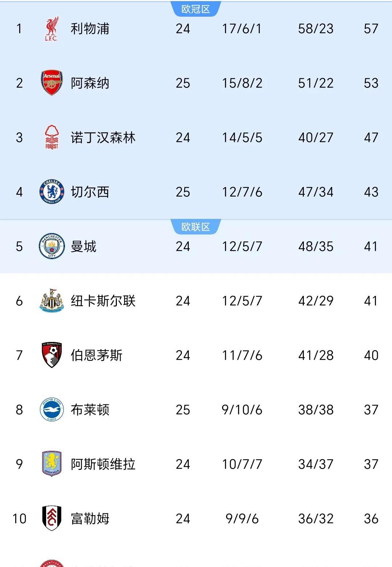The width and height of the screenshot is (392, 567).
Task: Click the 欧冠区 zone label
Action: pos(196,9)
